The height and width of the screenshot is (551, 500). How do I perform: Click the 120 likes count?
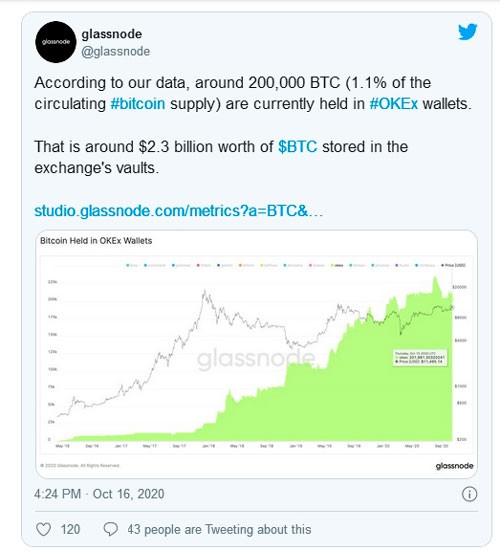click(x=70, y=529)
